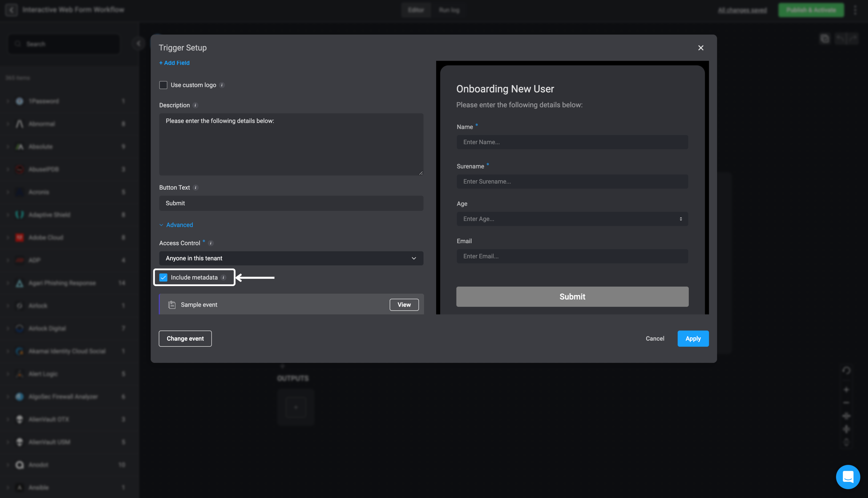
Task: Expand the ADP sidebar row
Action: coord(8,260)
